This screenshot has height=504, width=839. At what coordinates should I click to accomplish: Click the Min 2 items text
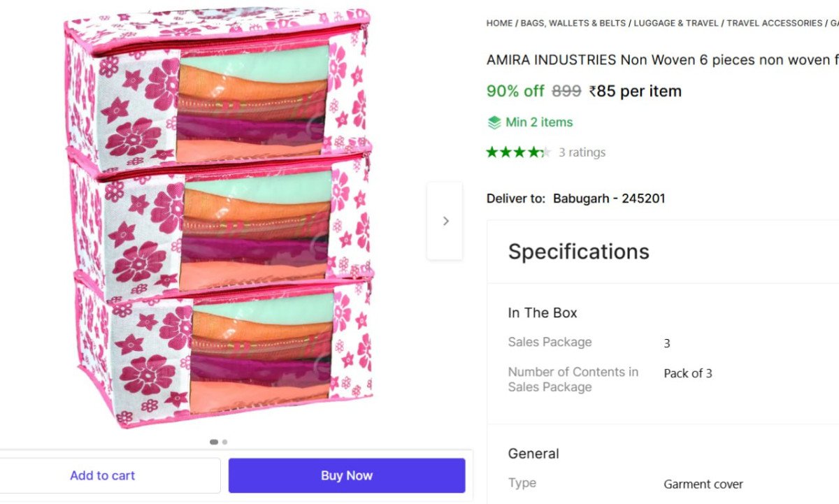click(x=539, y=122)
